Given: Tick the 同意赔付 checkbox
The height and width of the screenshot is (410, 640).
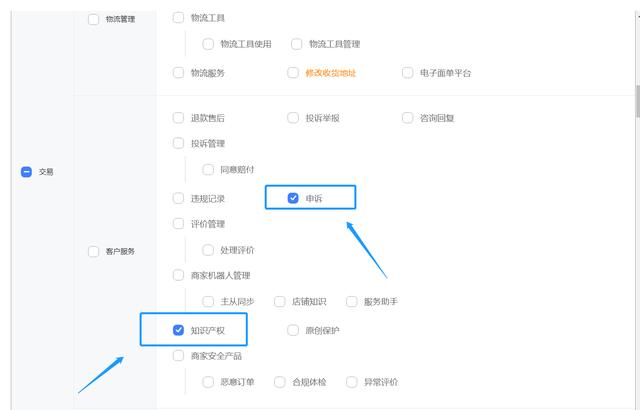Looking at the screenshot, I should (208, 170).
